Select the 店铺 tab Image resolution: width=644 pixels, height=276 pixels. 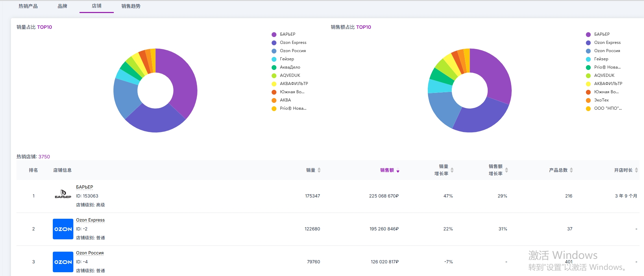(97, 6)
